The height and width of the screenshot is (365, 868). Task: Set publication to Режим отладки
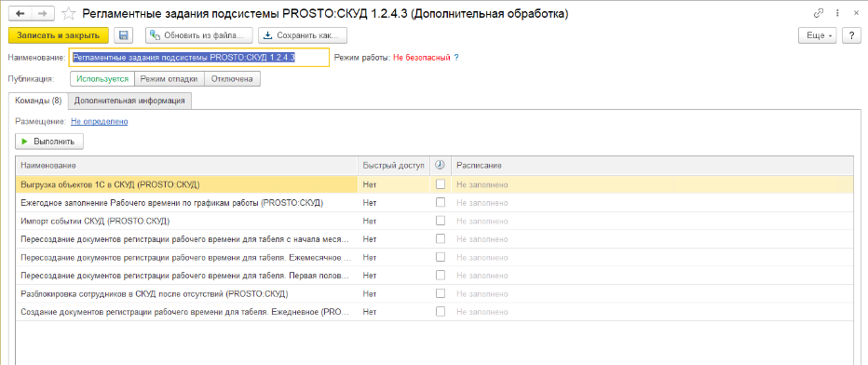pyautogui.click(x=170, y=79)
